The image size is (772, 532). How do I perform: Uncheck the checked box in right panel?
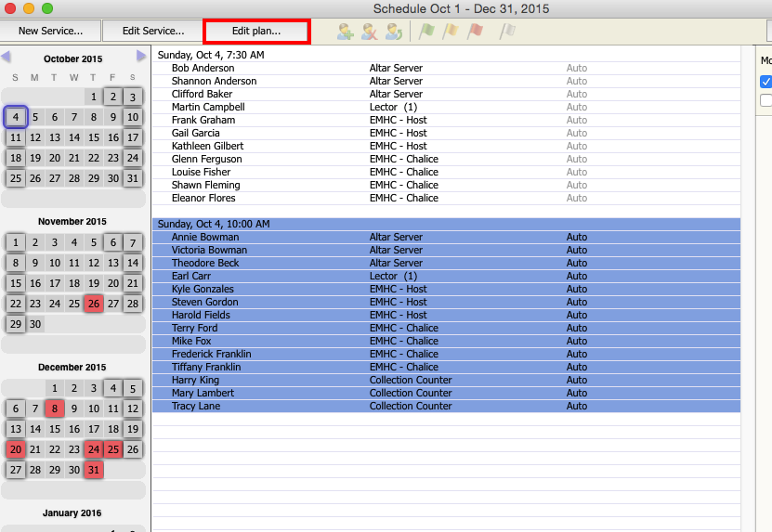point(765,82)
